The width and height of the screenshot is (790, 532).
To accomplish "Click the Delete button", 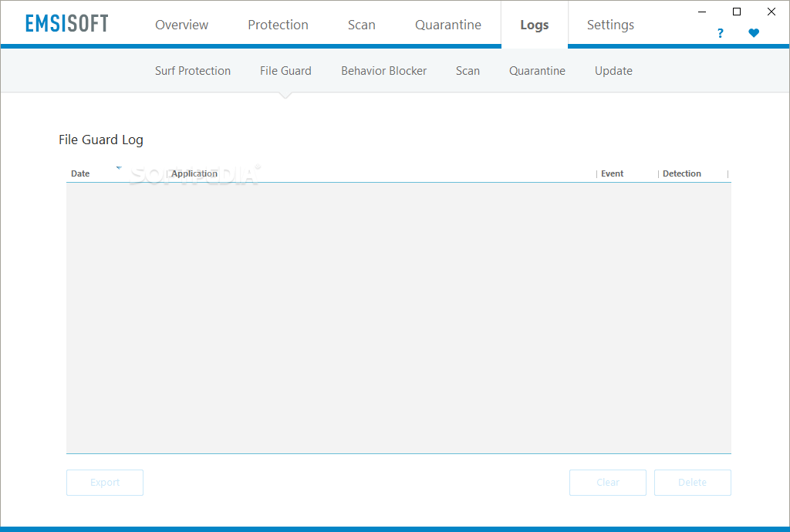I will (x=692, y=483).
